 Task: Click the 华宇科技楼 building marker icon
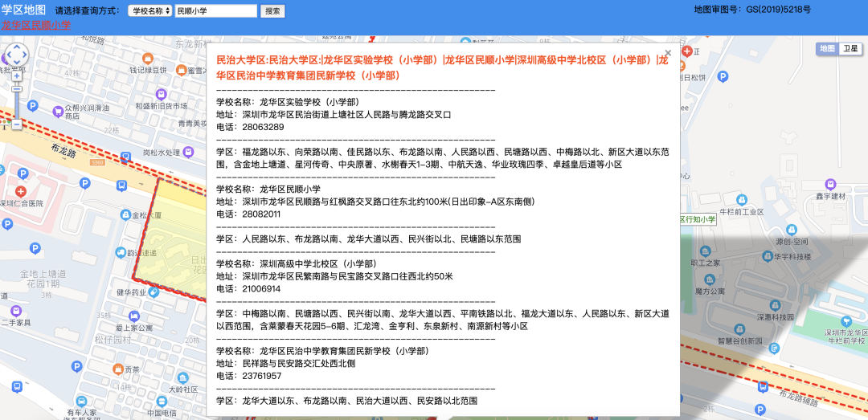coord(768,255)
